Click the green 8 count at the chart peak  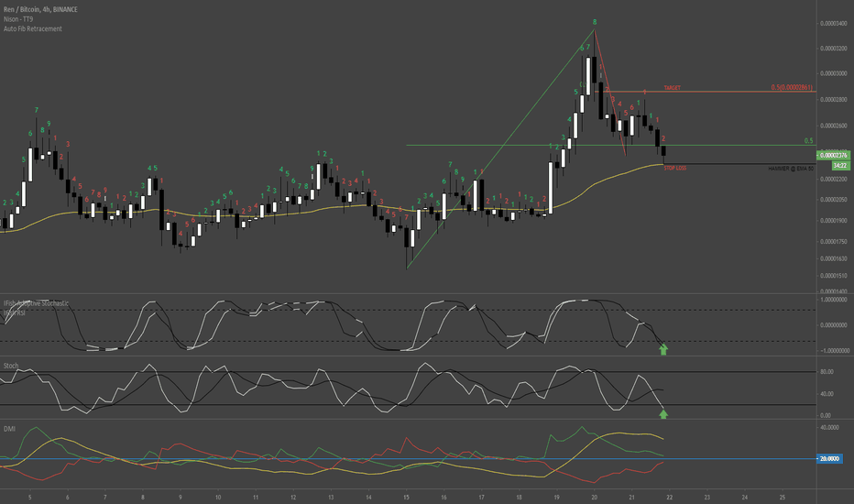[x=595, y=22]
